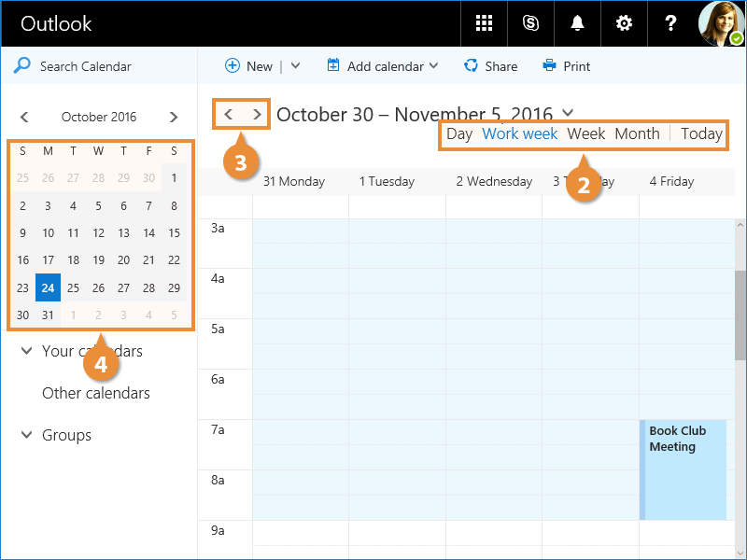
Task: Open the New item dropdown arrow
Action: pos(296,66)
